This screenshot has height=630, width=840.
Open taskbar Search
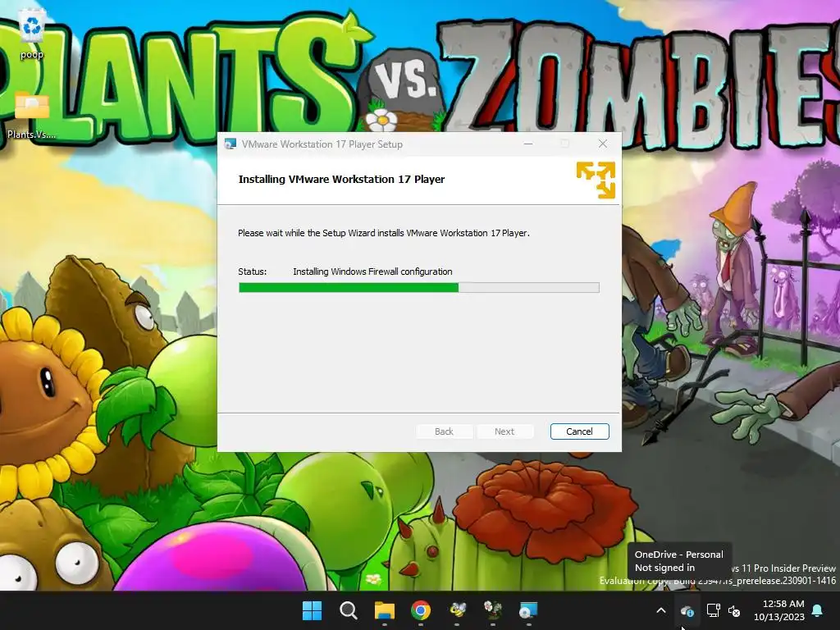click(x=348, y=610)
